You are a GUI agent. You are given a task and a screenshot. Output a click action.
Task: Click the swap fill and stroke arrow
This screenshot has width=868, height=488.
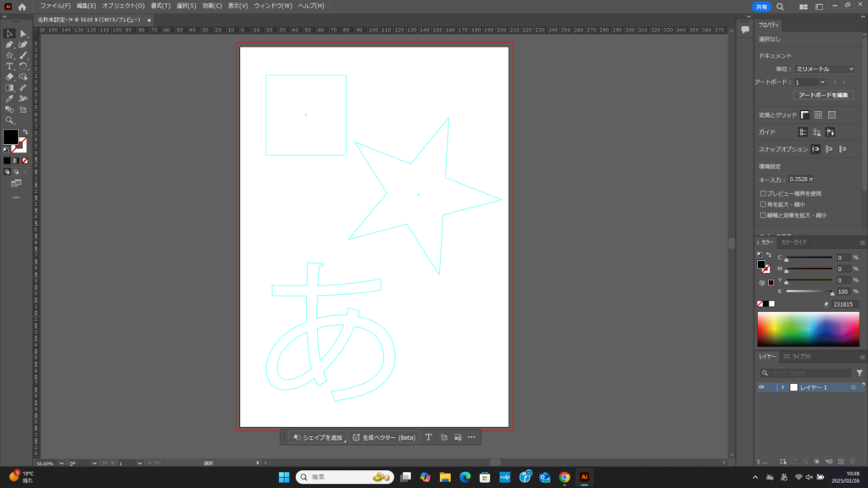(x=25, y=131)
